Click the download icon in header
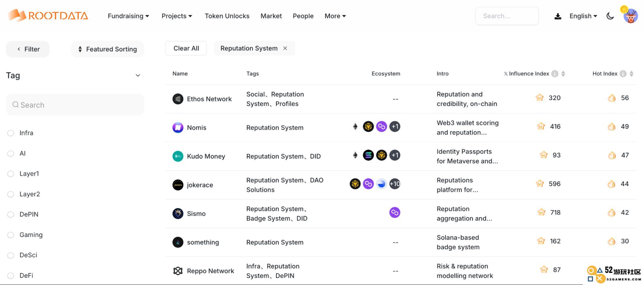Viewport: 644px width, 285px height. coord(558,16)
